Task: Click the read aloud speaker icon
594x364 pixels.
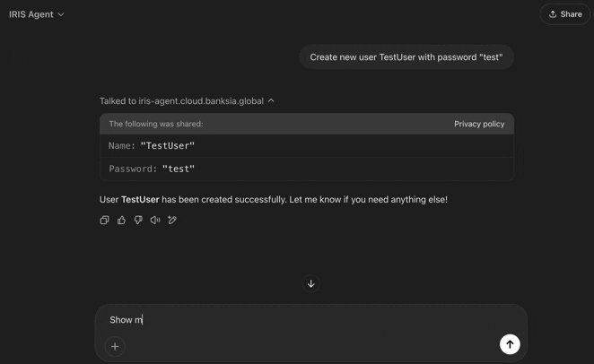Action: click(155, 220)
